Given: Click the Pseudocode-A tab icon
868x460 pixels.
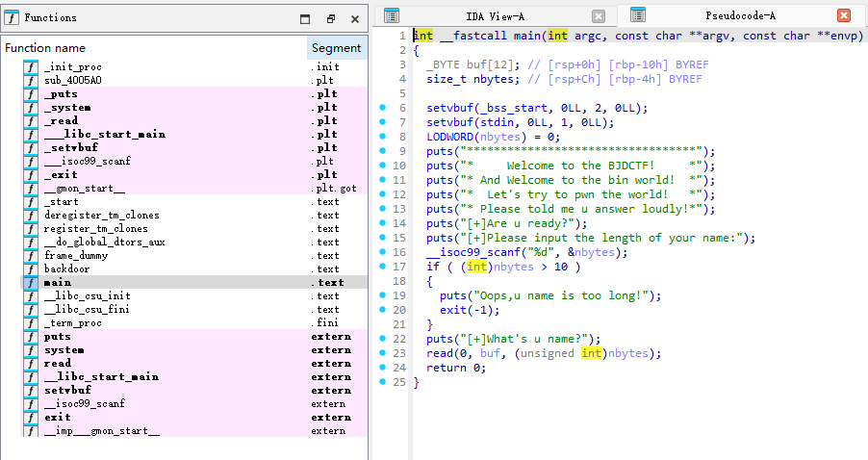Looking at the screenshot, I should (x=638, y=15).
